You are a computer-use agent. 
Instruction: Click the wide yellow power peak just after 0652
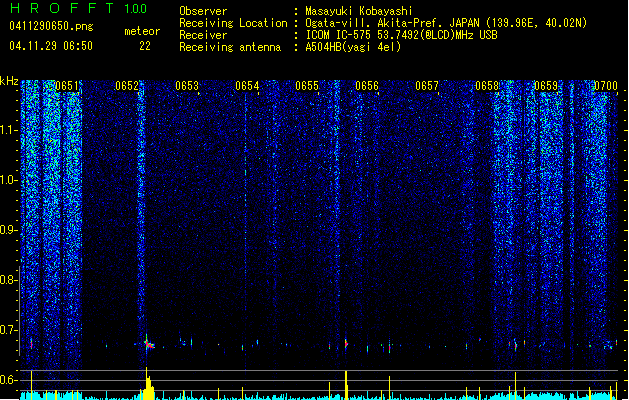pos(148,385)
